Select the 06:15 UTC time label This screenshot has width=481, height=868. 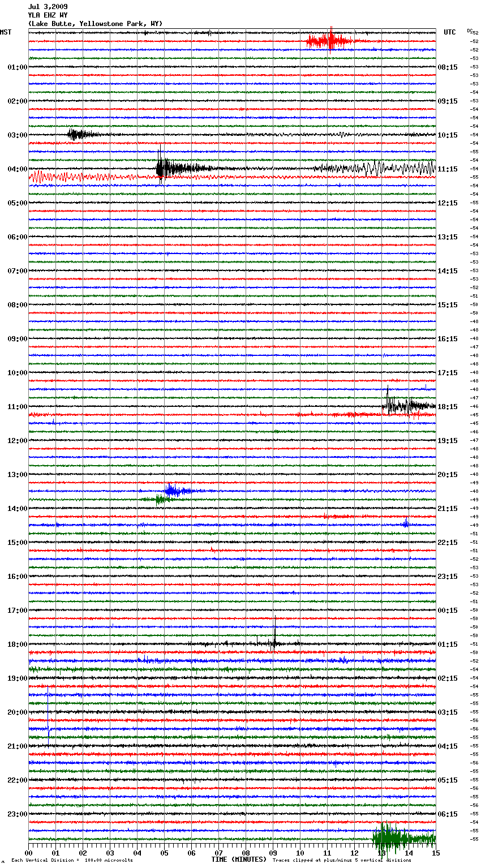tap(448, 814)
